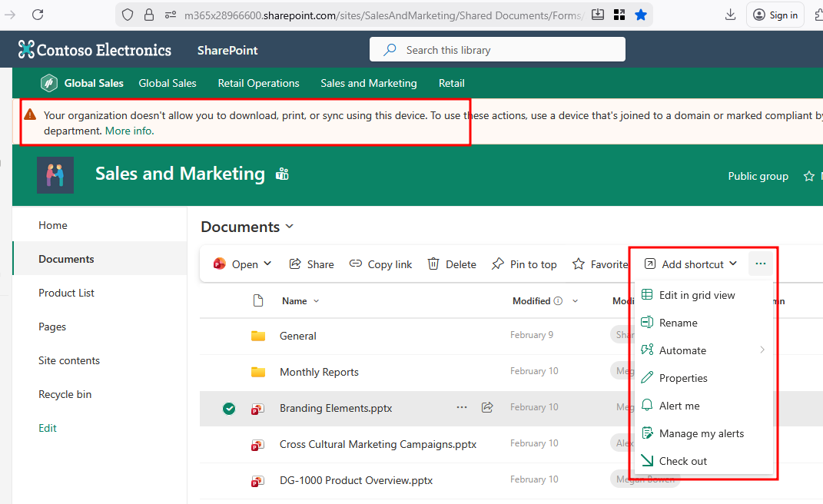Open the Documents view dropdown
Screen dimensions: 823x504
(290, 227)
